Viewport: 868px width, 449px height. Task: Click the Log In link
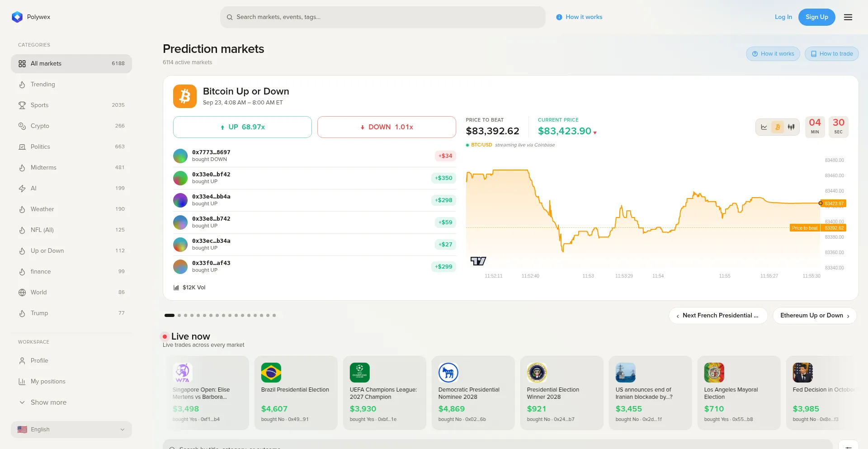783,17
